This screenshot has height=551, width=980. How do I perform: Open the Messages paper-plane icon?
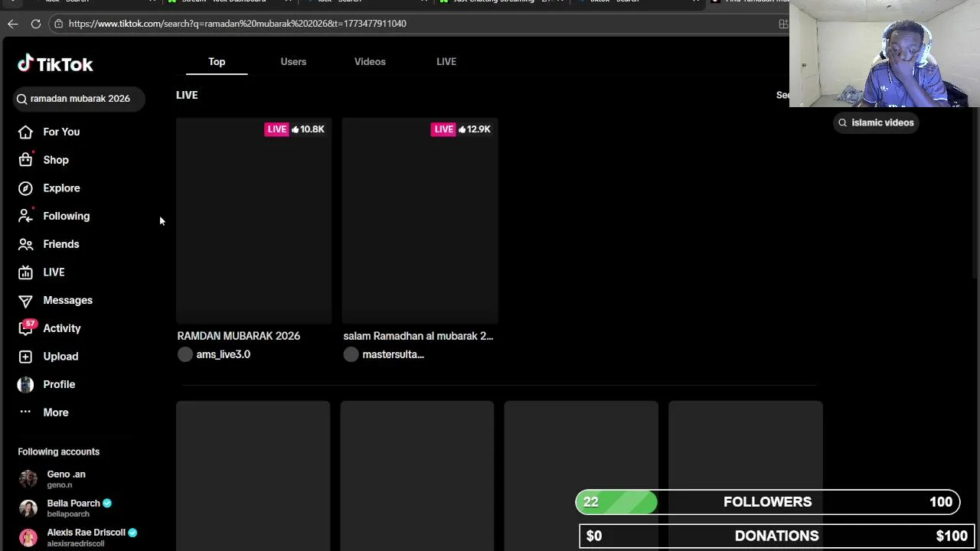[25, 300]
